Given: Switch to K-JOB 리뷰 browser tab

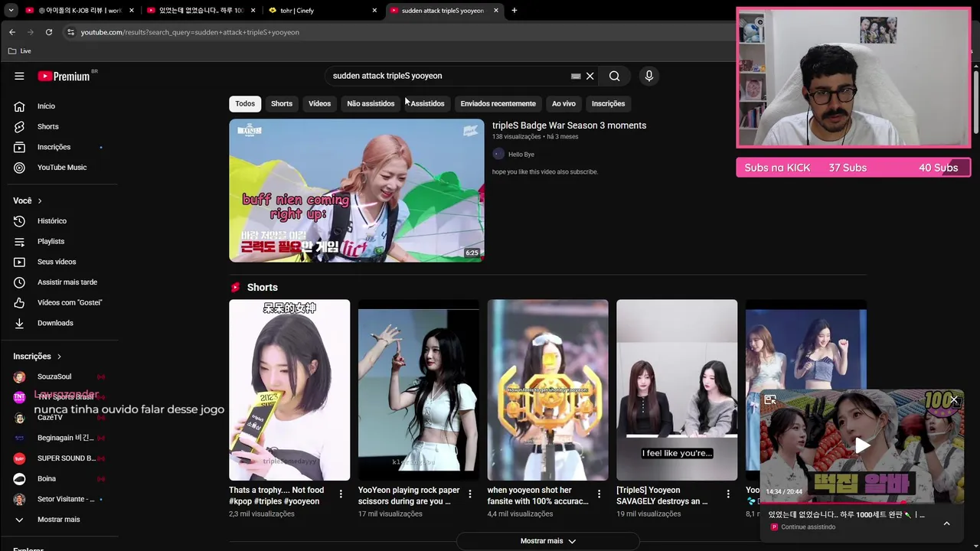Looking at the screenshot, I should click(80, 11).
